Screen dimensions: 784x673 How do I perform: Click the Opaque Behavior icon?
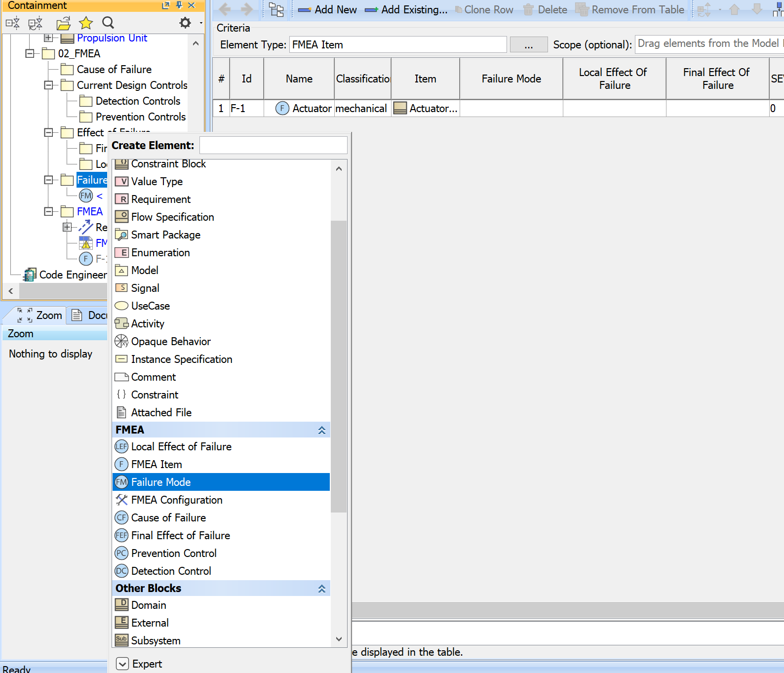click(x=121, y=341)
